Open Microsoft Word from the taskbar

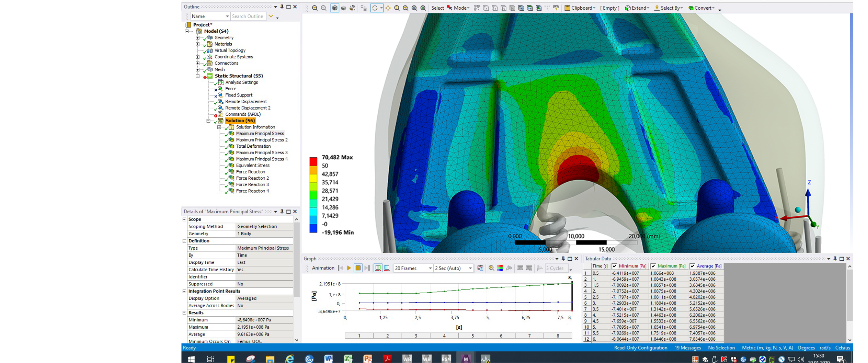[328, 359]
